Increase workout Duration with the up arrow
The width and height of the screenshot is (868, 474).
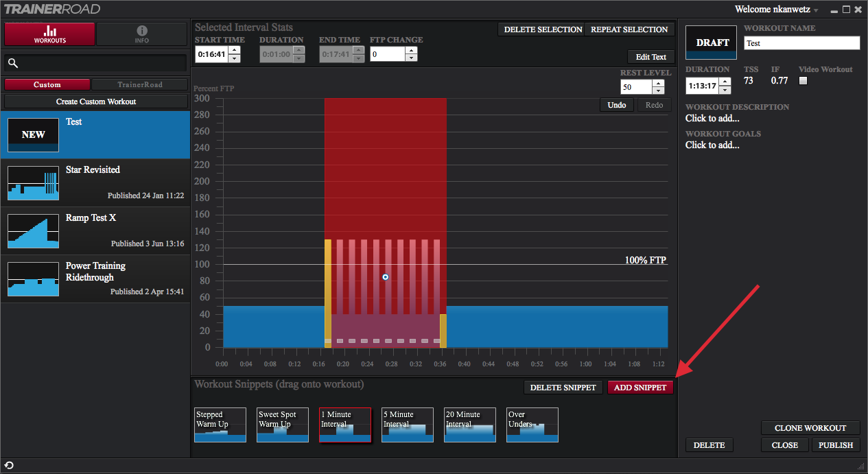[x=725, y=82]
